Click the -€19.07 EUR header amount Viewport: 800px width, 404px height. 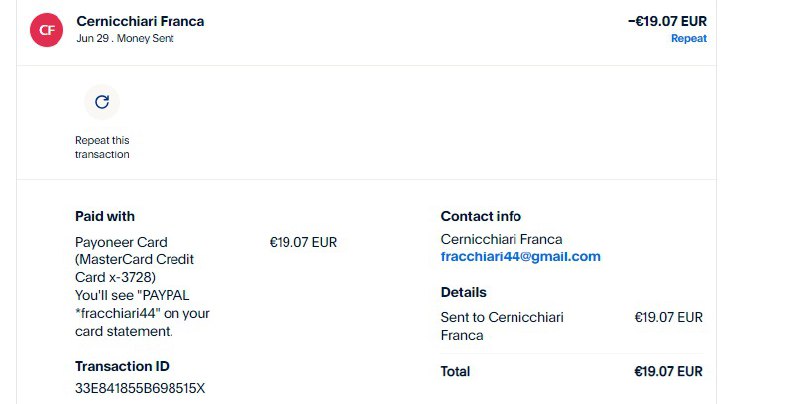(667, 19)
